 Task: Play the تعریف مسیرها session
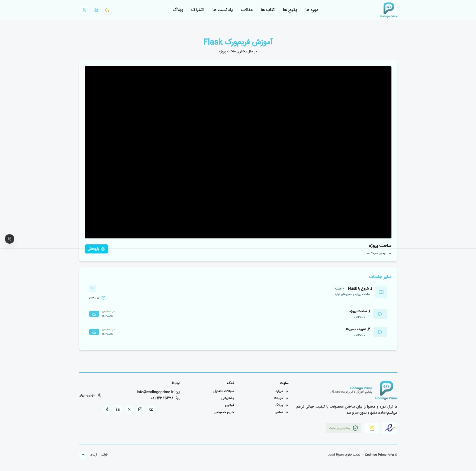click(x=380, y=332)
